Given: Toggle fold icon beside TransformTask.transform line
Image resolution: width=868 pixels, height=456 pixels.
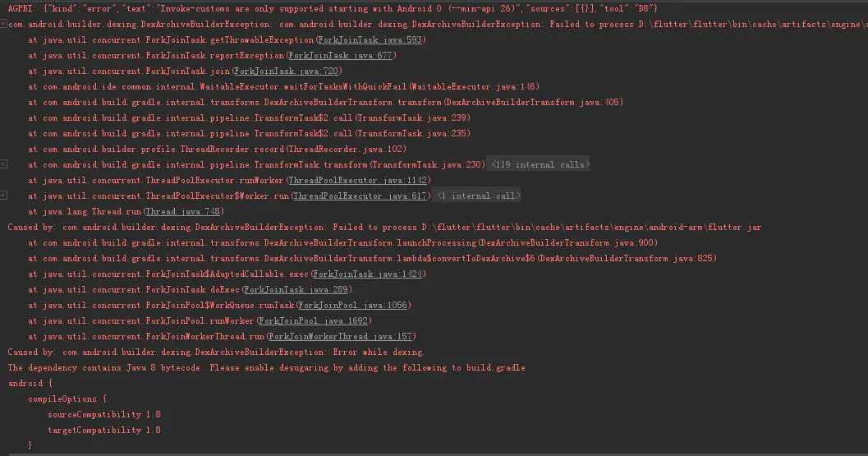Looking at the screenshot, I should point(3,164).
